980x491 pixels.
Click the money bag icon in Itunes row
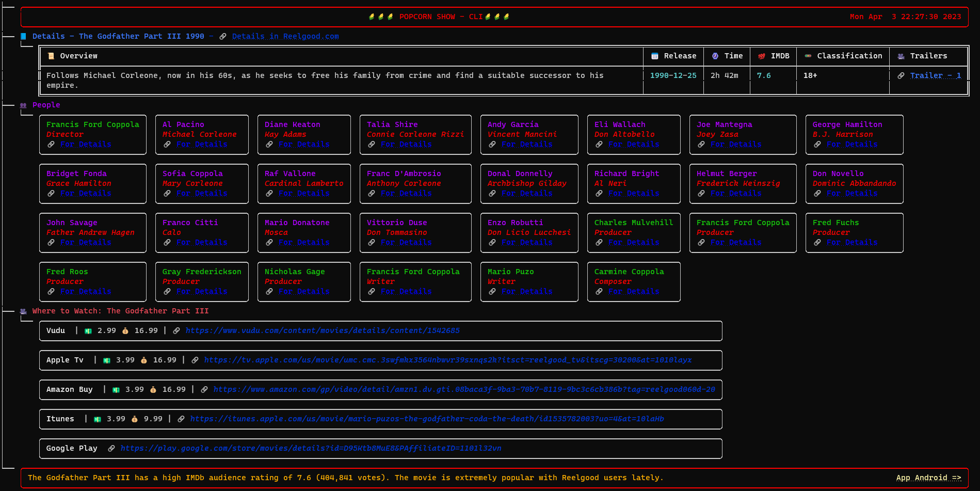135,419
